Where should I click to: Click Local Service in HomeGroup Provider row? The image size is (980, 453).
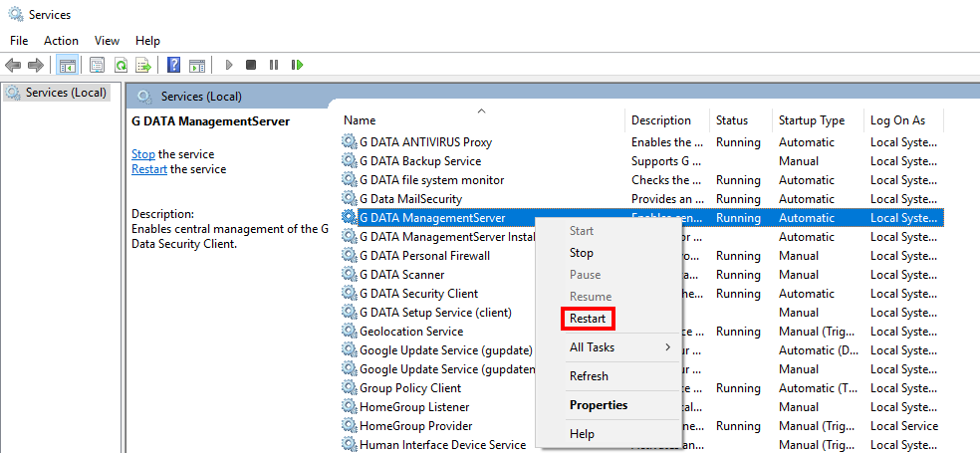tap(904, 425)
